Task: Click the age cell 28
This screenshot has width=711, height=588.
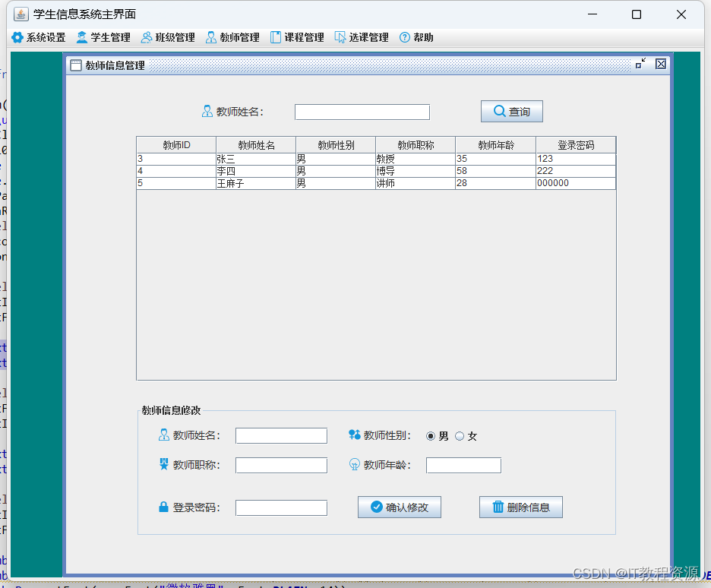Action: click(x=496, y=183)
